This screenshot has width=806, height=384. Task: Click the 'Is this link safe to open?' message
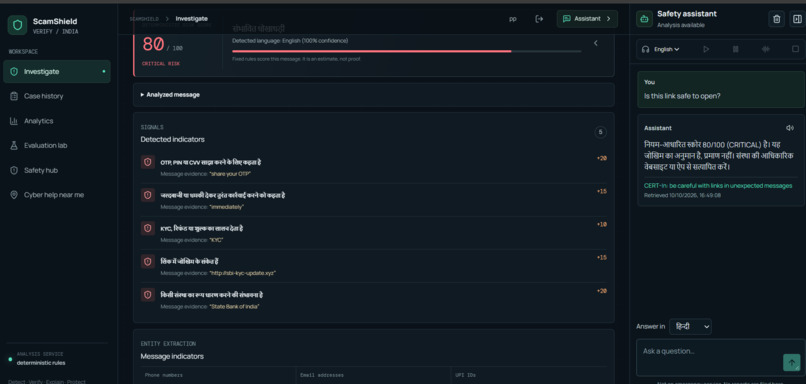[x=721, y=89]
